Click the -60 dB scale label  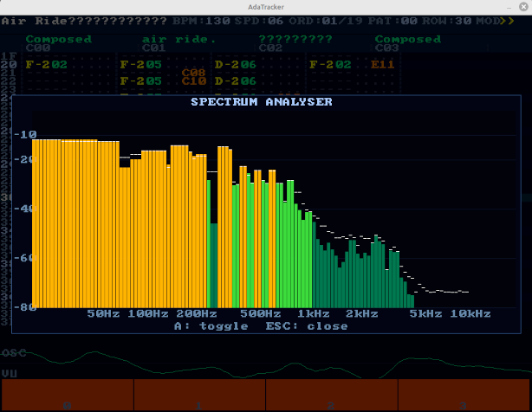click(x=25, y=258)
